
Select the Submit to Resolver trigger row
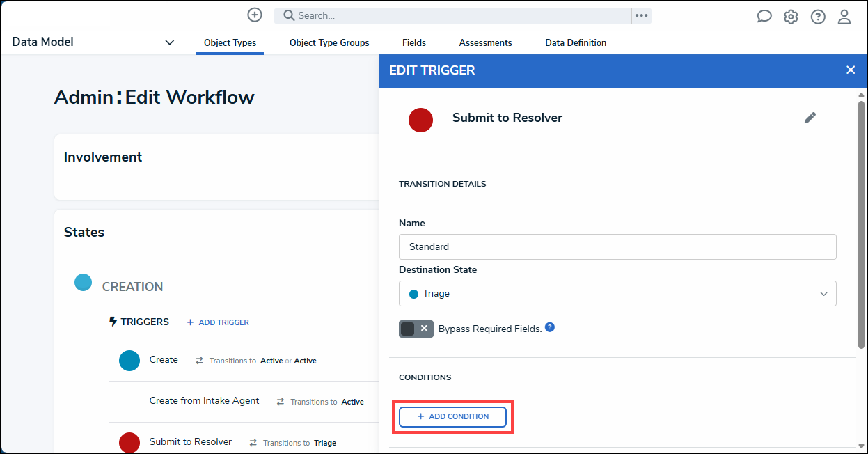pos(244,442)
